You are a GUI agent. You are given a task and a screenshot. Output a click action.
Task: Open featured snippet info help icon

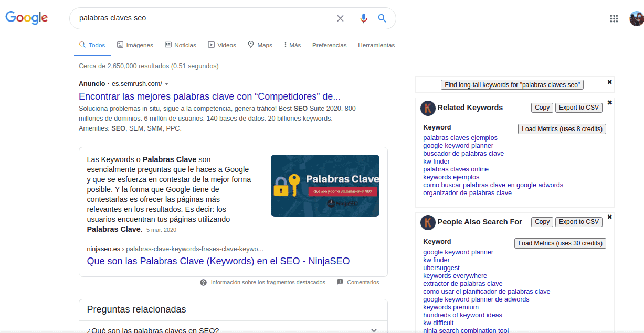203,282
